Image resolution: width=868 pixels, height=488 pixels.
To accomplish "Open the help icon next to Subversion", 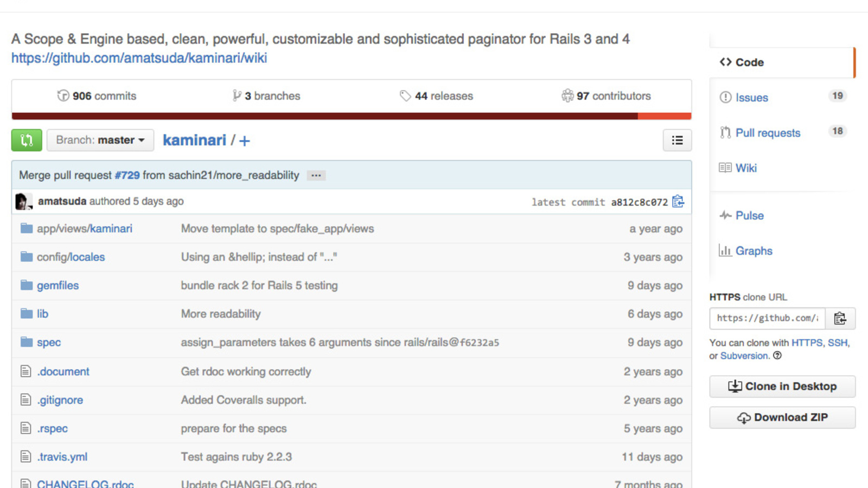I will [777, 356].
